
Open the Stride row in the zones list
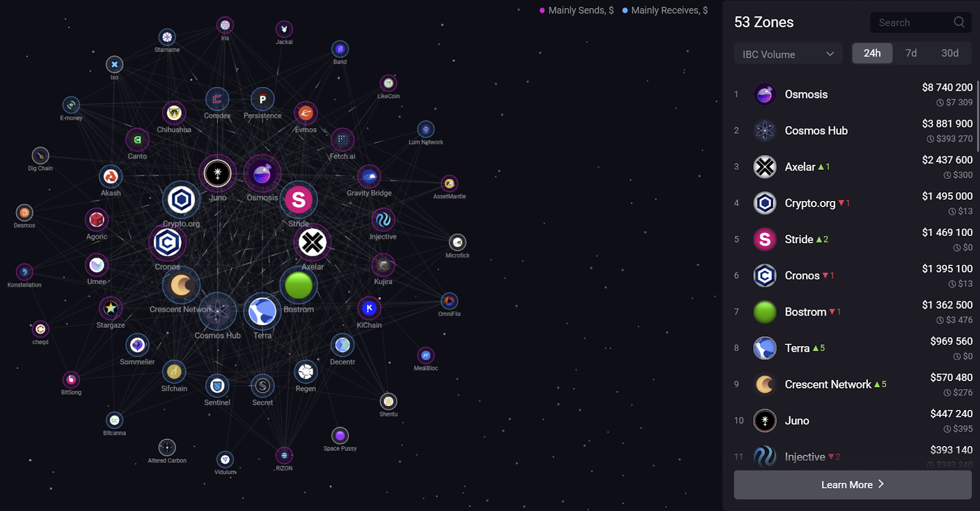click(853, 239)
